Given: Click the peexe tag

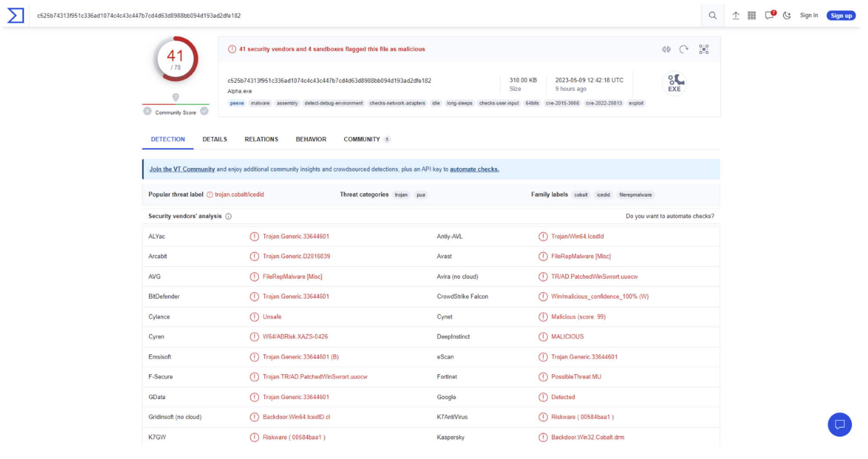Looking at the screenshot, I should point(237,103).
